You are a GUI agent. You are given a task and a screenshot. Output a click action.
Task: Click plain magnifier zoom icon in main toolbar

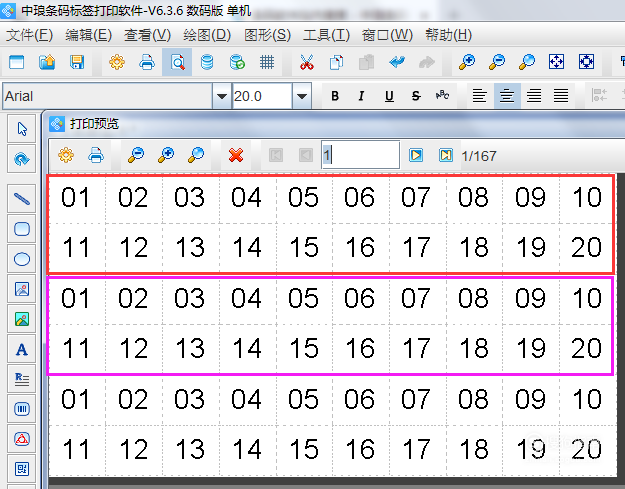tap(527, 62)
